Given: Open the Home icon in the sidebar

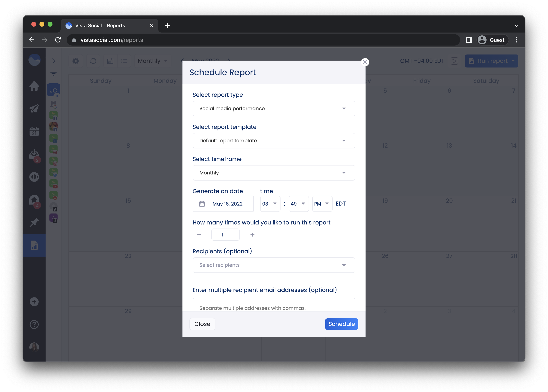Looking at the screenshot, I should tap(34, 86).
